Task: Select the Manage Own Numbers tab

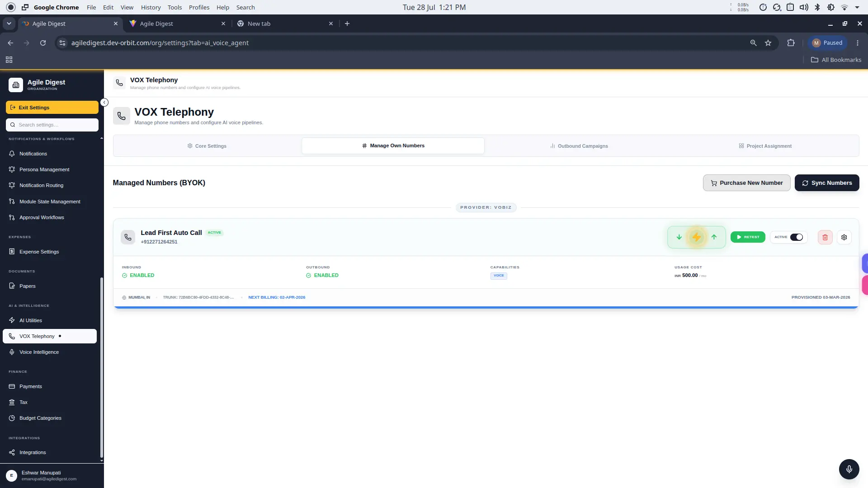Action: (x=393, y=146)
